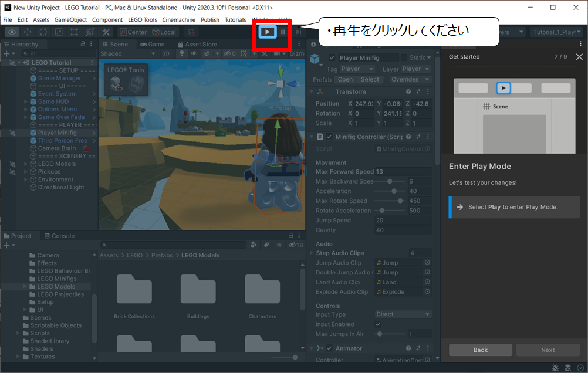This screenshot has height=373, width=588.
Task: Click the LEGO brick building tool icon
Action: pyautogui.click(x=116, y=84)
